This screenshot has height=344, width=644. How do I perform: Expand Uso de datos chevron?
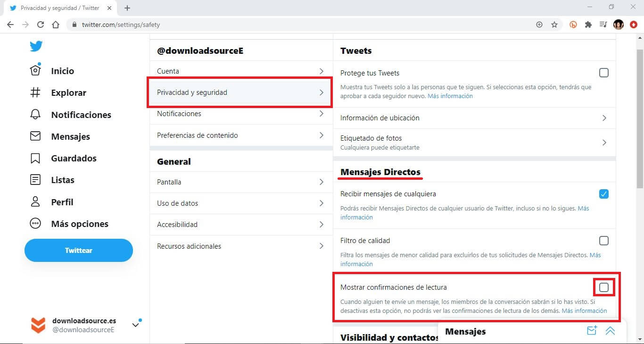click(321, 203)
